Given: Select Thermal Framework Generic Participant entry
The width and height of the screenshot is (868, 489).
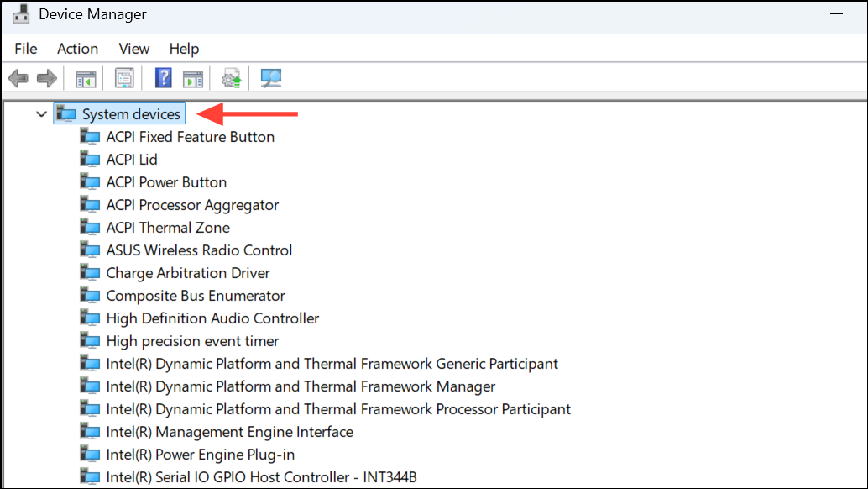Looking at the screenshot, I should (332, 364).
